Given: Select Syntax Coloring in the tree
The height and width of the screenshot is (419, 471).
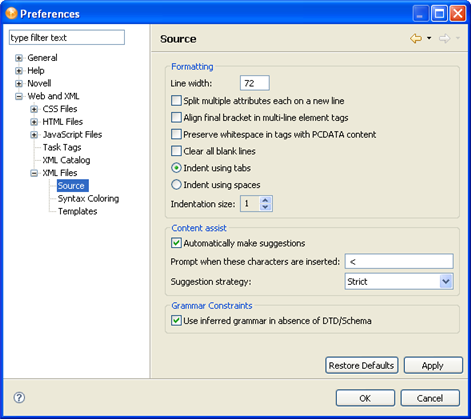Looking at the screenshot, I should tap(88, 199).
